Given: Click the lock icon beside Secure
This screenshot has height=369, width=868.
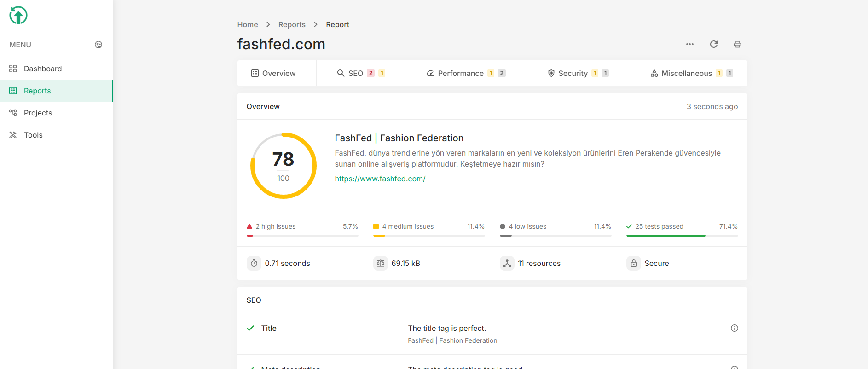Looking at the screenshot, I should pyautogui.click(x=634, y=263).
